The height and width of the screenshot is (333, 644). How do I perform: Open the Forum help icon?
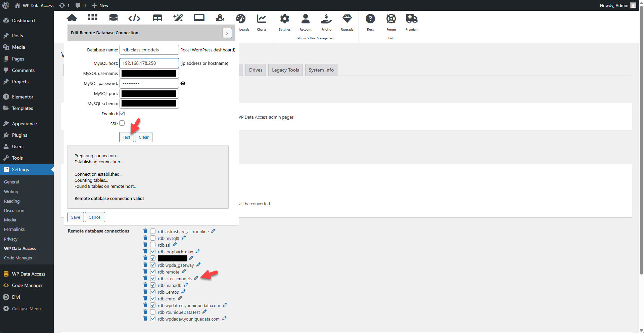391,19
